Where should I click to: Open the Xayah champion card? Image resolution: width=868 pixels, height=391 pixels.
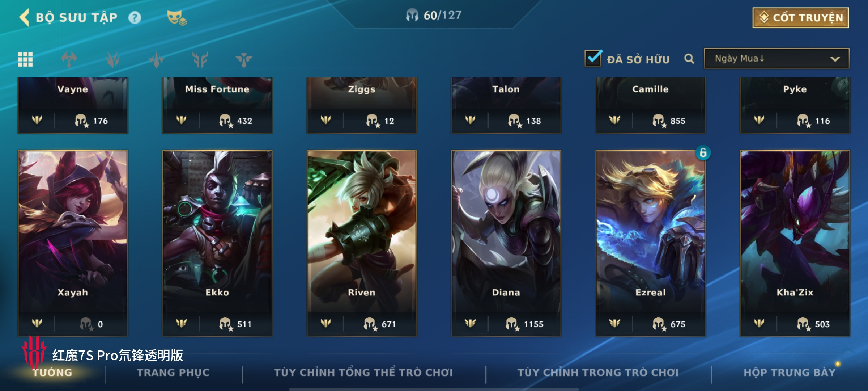point(73,243)
